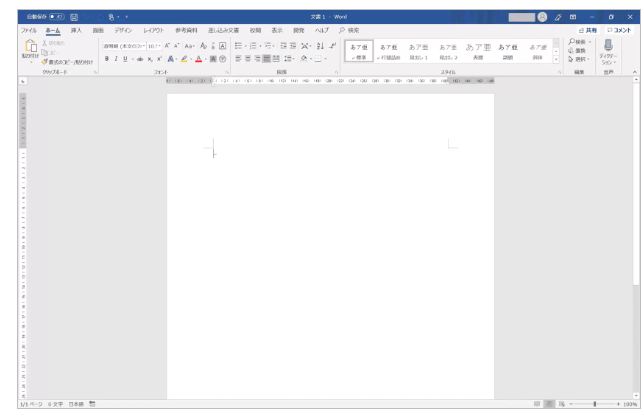Click the zoom slider in status bar
This screenshot has width=644, height=419.
click(x=596, y=405)
